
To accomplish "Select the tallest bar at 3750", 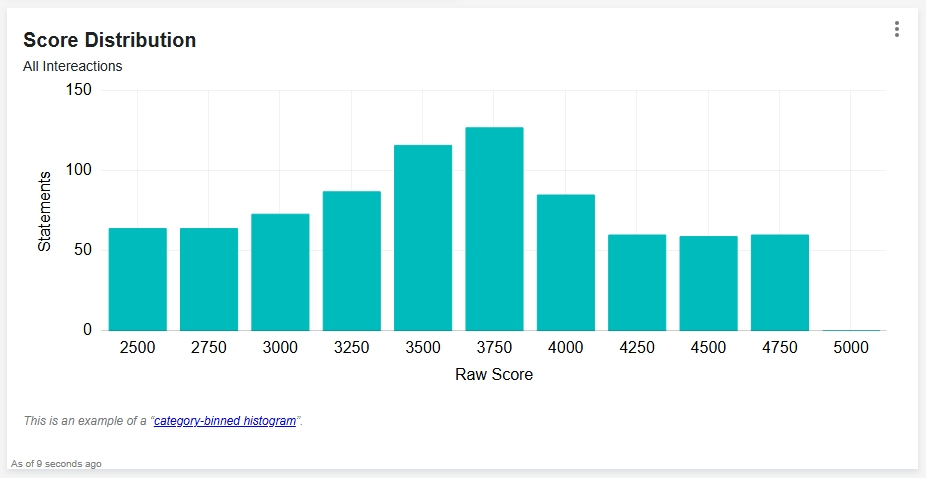I will (494, 229).
